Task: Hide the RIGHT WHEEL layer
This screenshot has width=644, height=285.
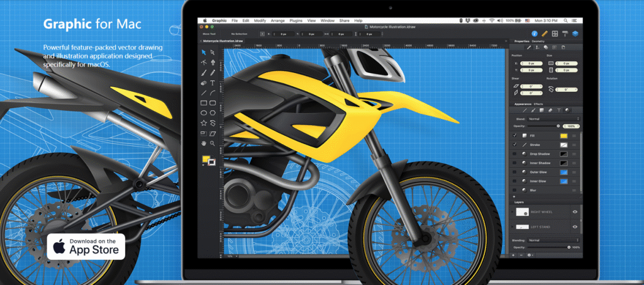Action: coord(575,212)
